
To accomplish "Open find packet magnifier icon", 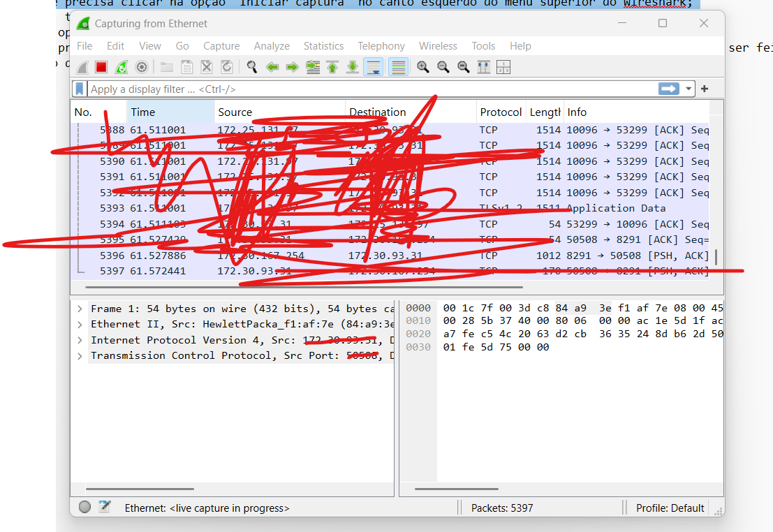I will point(252,67).
